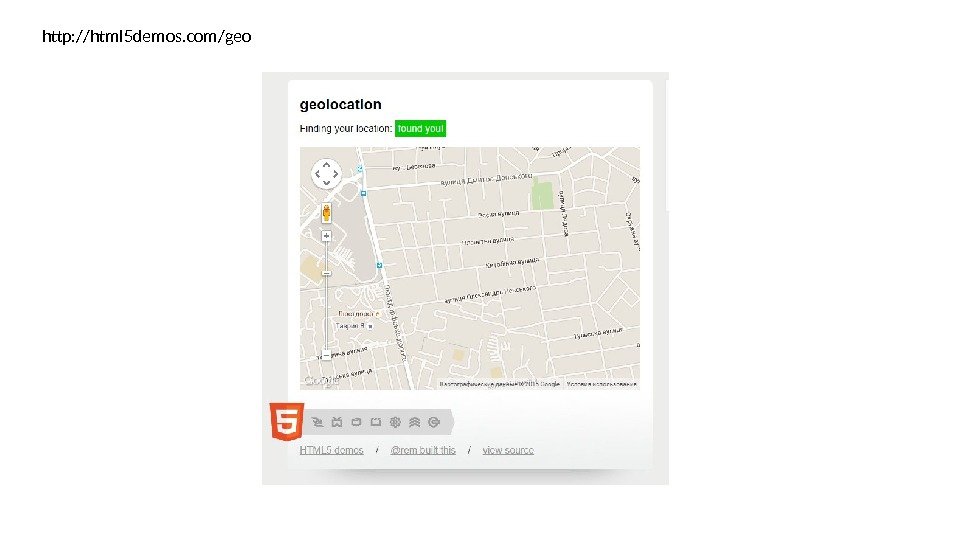Click the green found you! status label

[420, 129]
